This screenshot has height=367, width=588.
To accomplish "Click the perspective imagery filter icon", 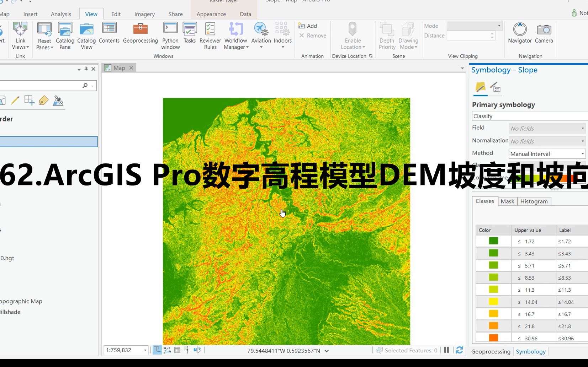I will click(58, 101).
